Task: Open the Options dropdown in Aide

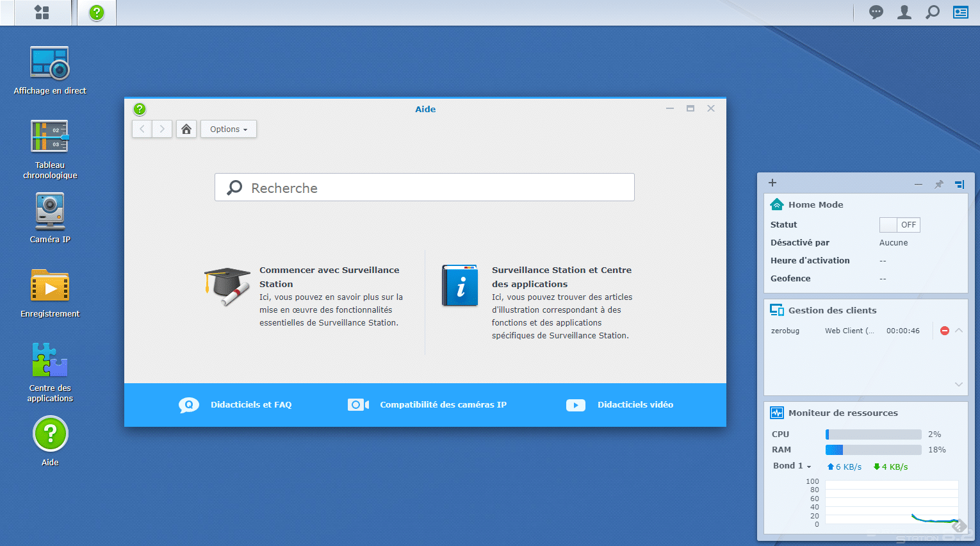Action: (x=229, y=129)
